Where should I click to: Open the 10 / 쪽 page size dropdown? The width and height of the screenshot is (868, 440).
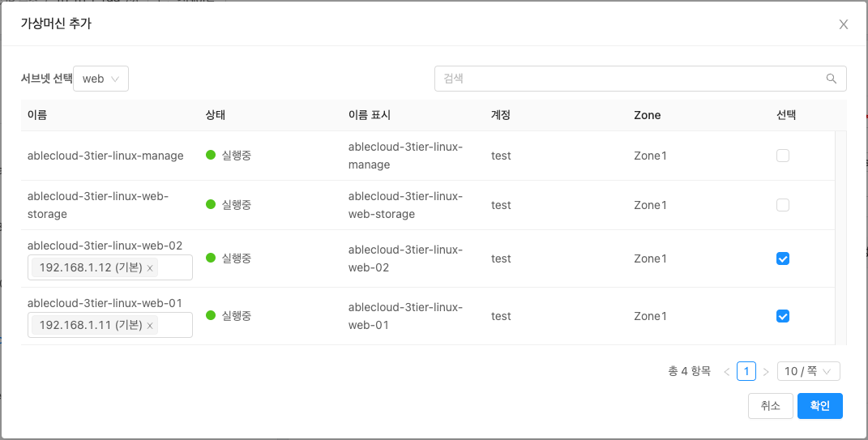pyautogui.click(x=808, y=372)
